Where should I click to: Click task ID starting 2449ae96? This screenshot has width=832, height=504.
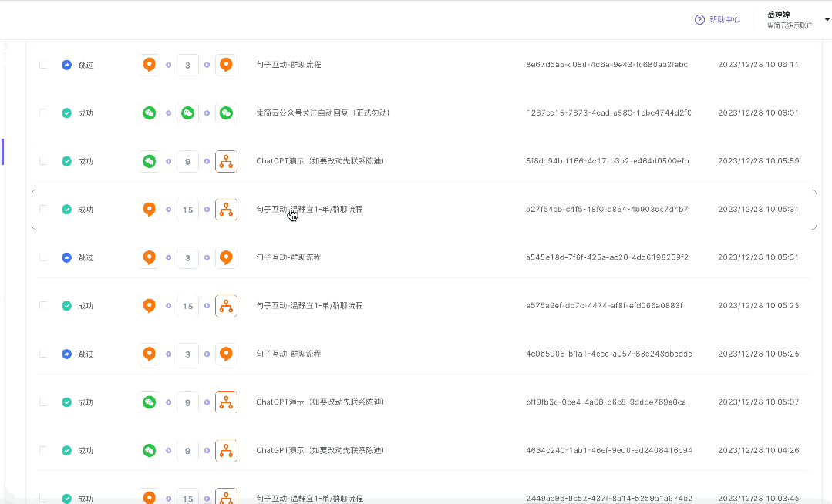click(x=609, y=498)
